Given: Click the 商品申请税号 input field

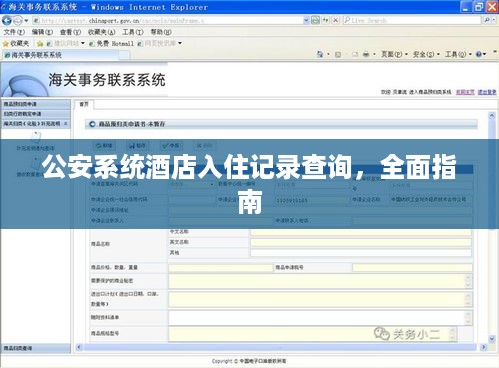Looking at the screenshot, I should pyautogui.click(x=412, y=268).
